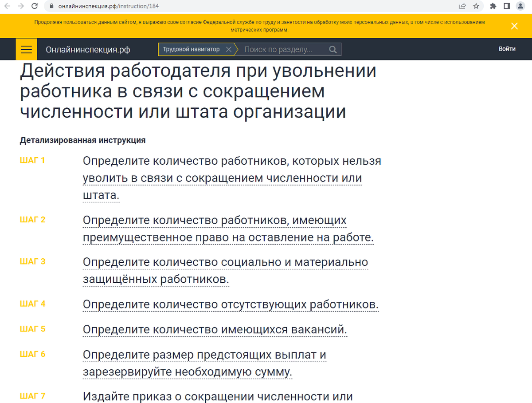Refresh the page with the reload icon
The image size is (532, 403).
[x=34, y=7]
